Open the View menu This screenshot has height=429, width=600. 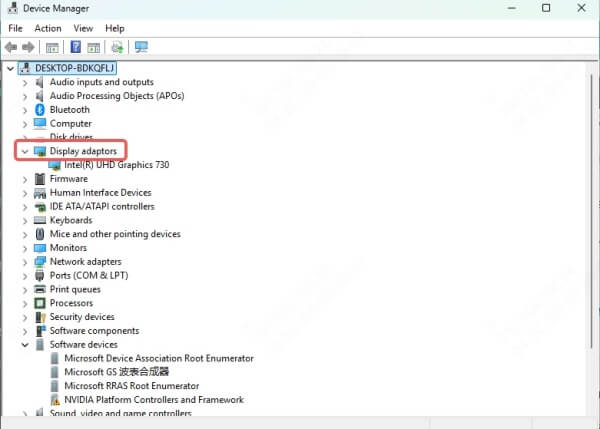pos(83,28)
